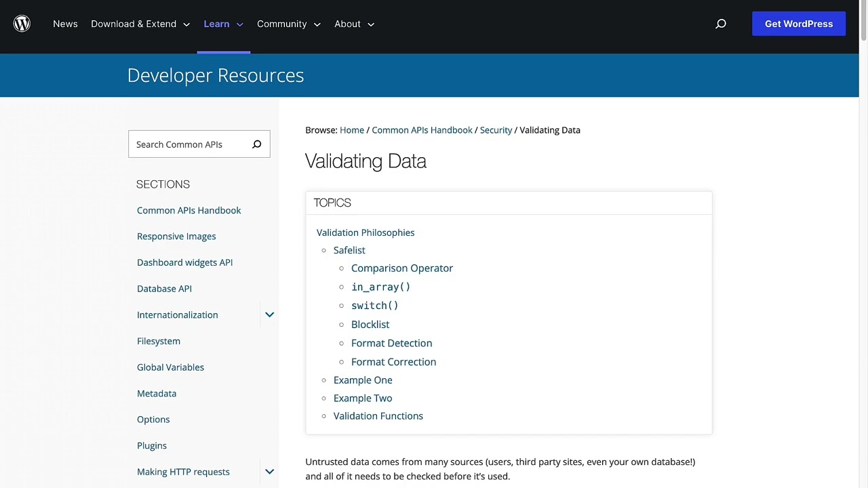
Task: Select Global Variables in the sidebar
Action: point(170,367)
